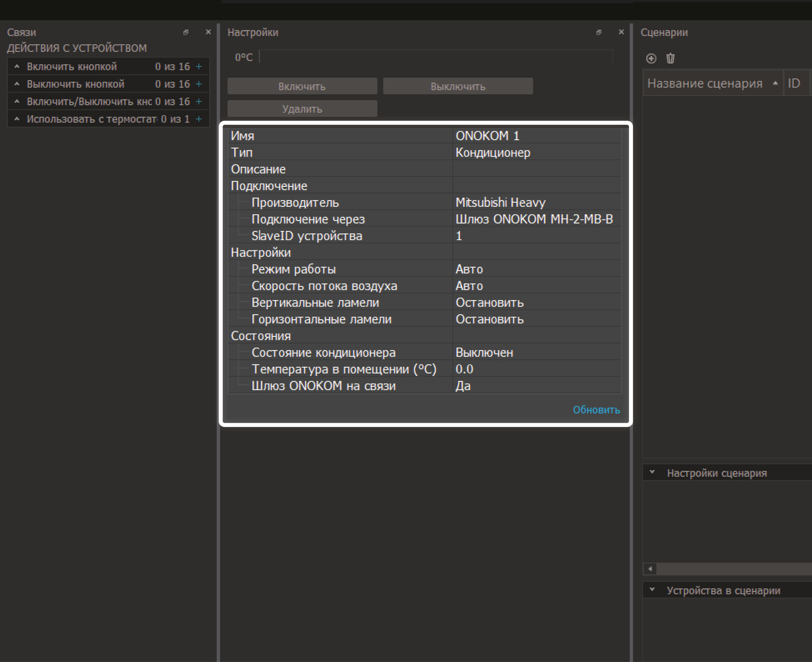Viewport: 812px width, 662px height.
Task: Collapse the 'Настройки сценария' section
Action: click(652, 472)
